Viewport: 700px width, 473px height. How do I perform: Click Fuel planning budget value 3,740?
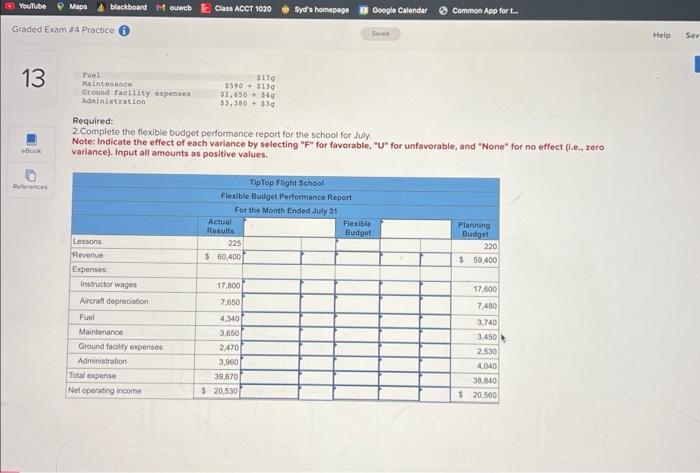tap(487, 322)
